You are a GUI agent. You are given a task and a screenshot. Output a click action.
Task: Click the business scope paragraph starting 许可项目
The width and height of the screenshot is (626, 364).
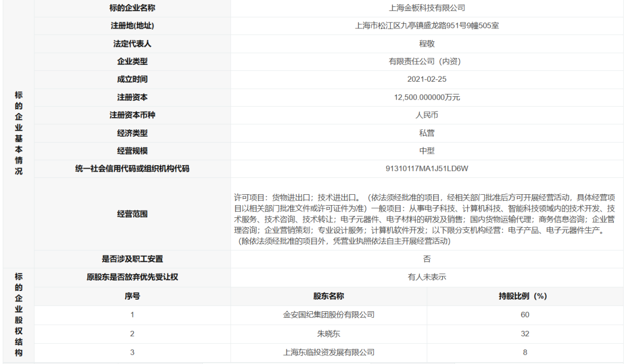pos(424,219)
